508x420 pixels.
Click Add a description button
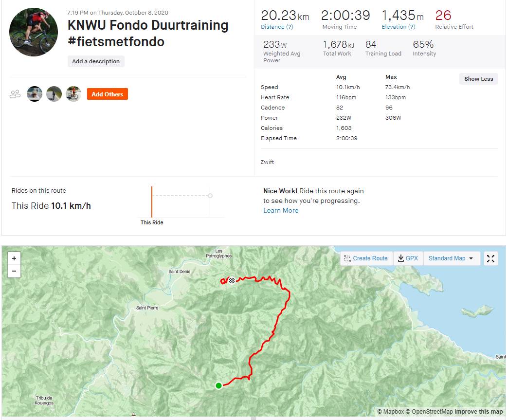pyautogui.click(x=96, y=61)
